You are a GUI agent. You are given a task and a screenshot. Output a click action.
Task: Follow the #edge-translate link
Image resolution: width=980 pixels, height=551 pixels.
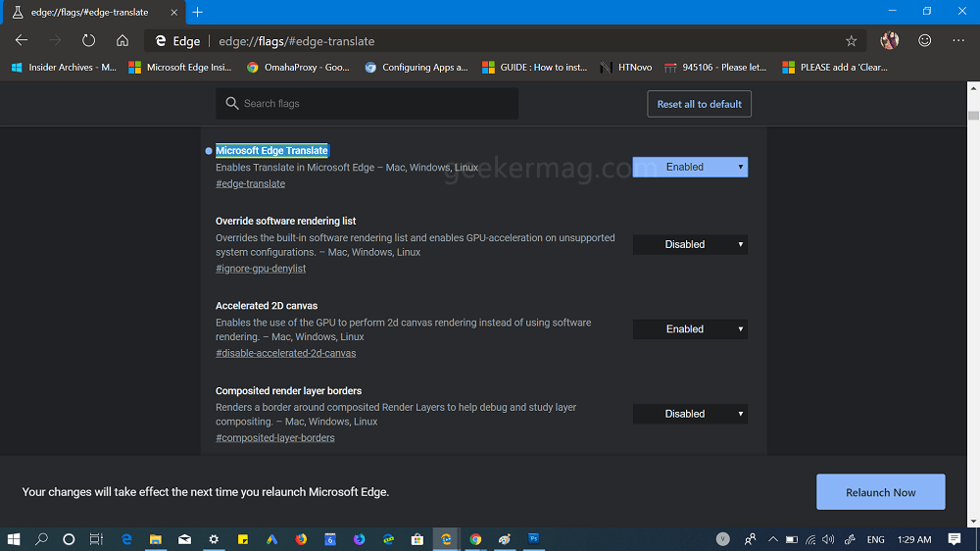(x=250, y=184)
